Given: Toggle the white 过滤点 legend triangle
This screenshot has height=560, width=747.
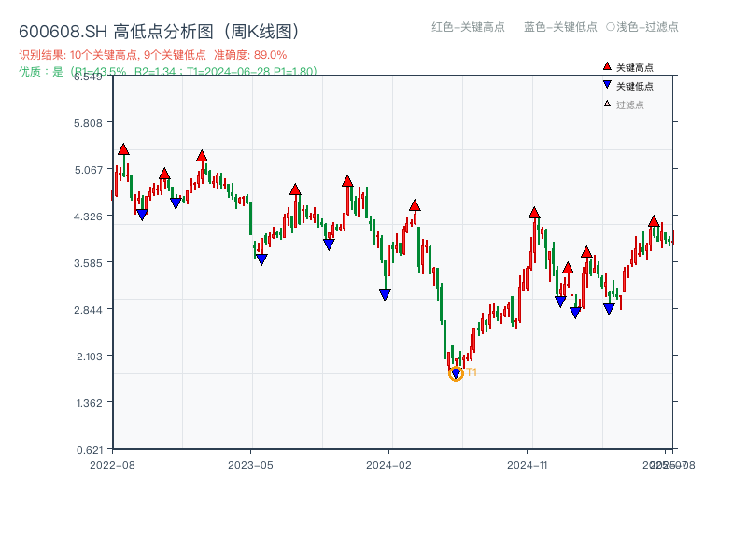Looking at the screenshot, I should 607,104.
